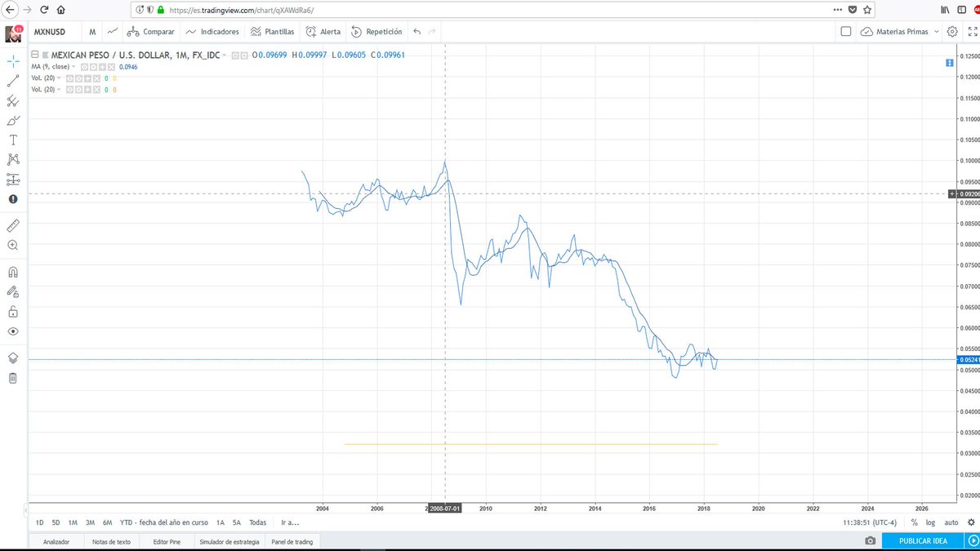
Task: Remove the MA (9, close) indicator
Action: click(x=111, y=67)
